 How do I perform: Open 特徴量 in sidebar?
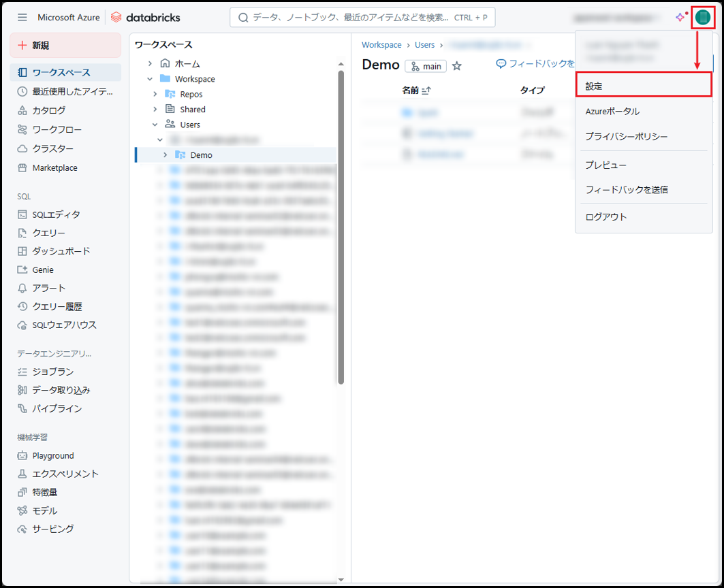tap(65, 493)
